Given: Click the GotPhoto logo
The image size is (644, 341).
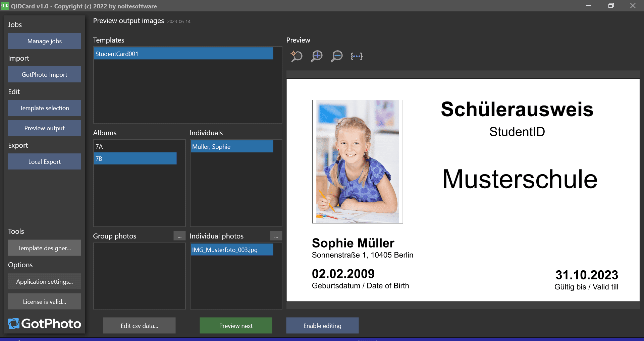Looking at the screenshot, I should (45, 324).
